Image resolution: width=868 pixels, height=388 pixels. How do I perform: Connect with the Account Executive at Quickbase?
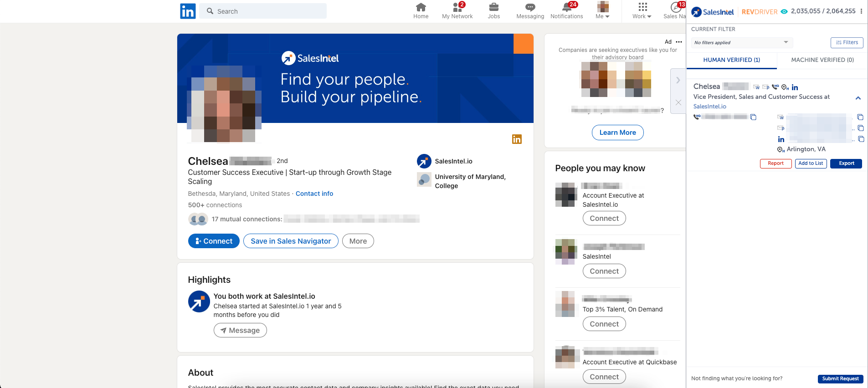[x=604, y=377]
